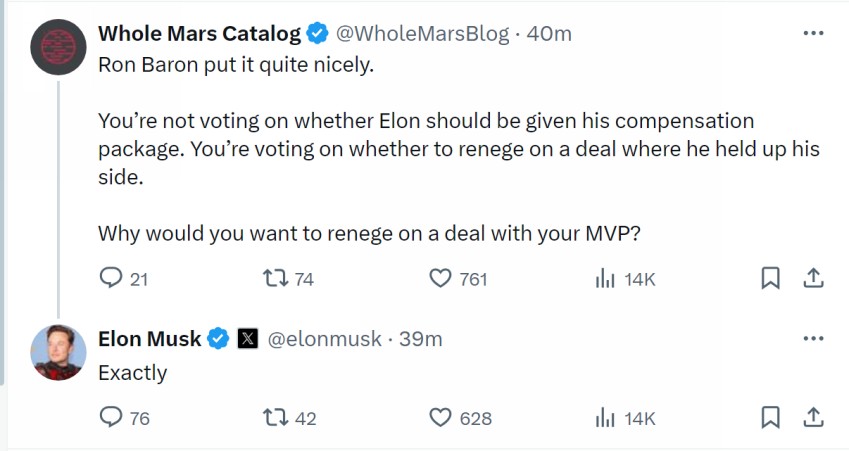Bookmark the Whole Mars Catalog tweet
The height and width of the screenshot is (451, 849).
(x=770, y=279)
